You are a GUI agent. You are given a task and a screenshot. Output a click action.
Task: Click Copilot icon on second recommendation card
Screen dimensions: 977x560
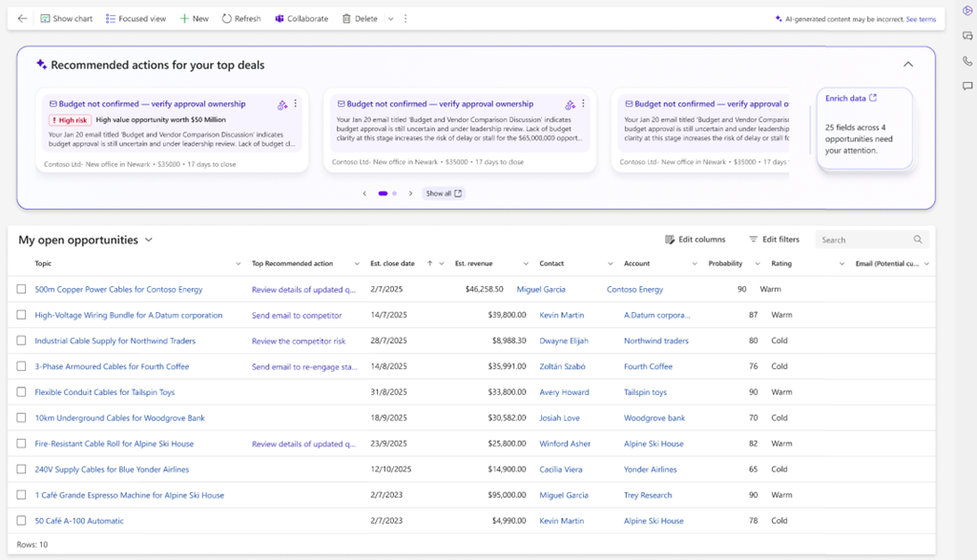(571, 105)
